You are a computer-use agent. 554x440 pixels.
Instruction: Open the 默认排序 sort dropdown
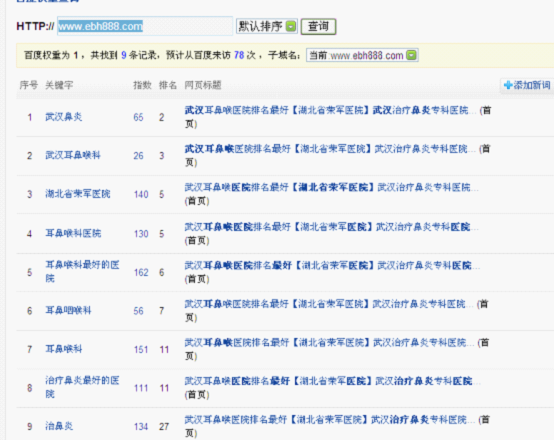267,26
